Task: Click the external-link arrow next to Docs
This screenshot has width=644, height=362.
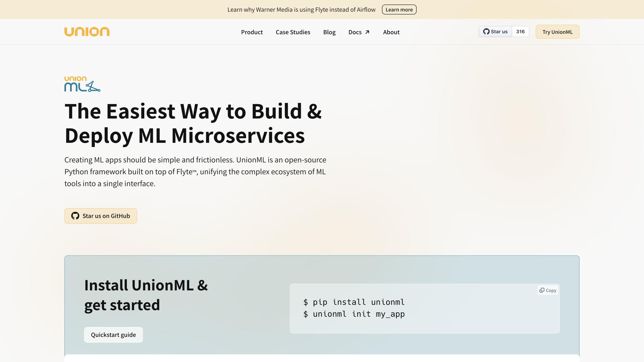Action: [367, 32]
